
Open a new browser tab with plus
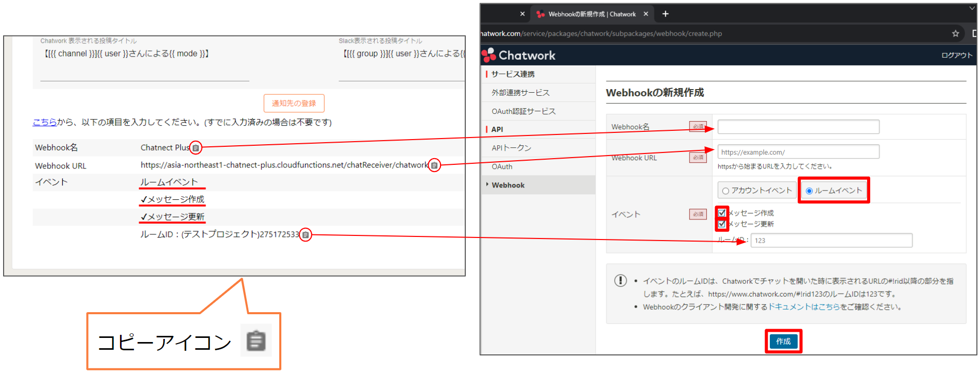click(x=665, y=14)
